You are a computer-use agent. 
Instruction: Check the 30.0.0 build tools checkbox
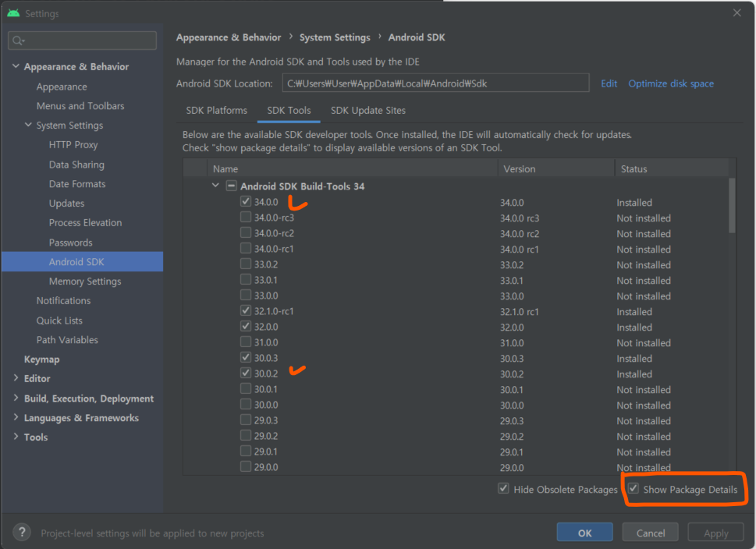tap(246, 405)
